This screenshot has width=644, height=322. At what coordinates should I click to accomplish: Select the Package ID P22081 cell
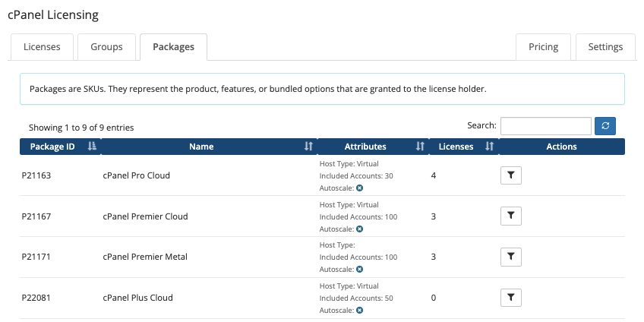tap(36, 298)
